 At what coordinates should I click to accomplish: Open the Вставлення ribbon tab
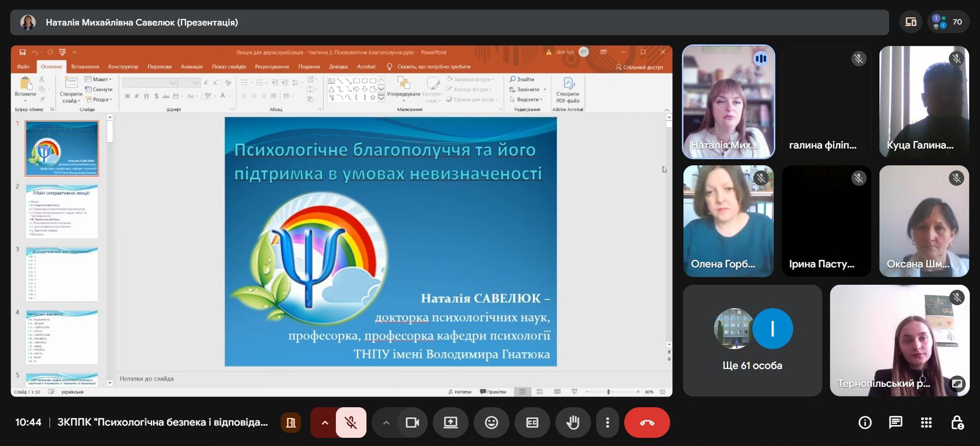[85, 67]
